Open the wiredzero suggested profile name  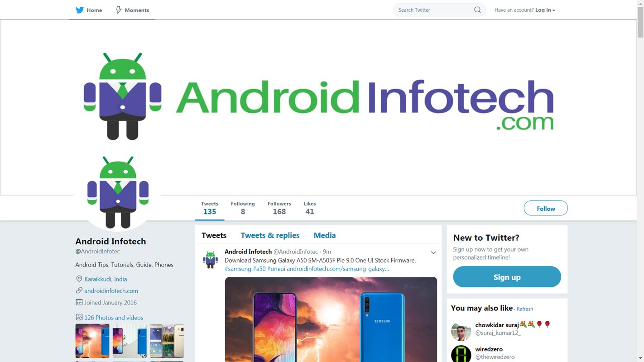489,349
